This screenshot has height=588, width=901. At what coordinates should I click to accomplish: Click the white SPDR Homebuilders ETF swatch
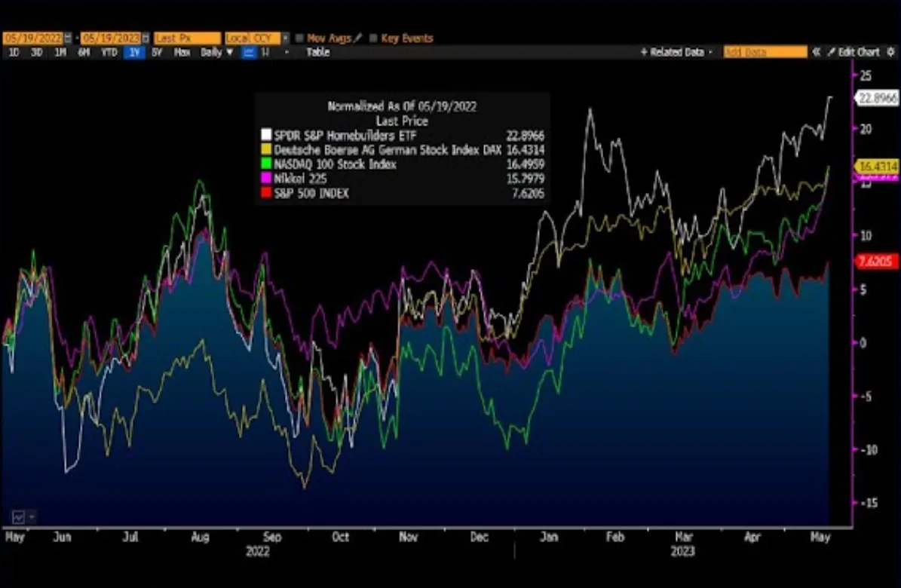(266, 135)
